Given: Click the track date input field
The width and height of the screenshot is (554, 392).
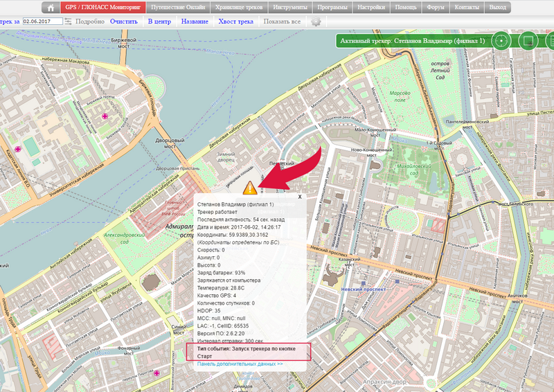Looking at the screenshot, I should click(42, 21).
